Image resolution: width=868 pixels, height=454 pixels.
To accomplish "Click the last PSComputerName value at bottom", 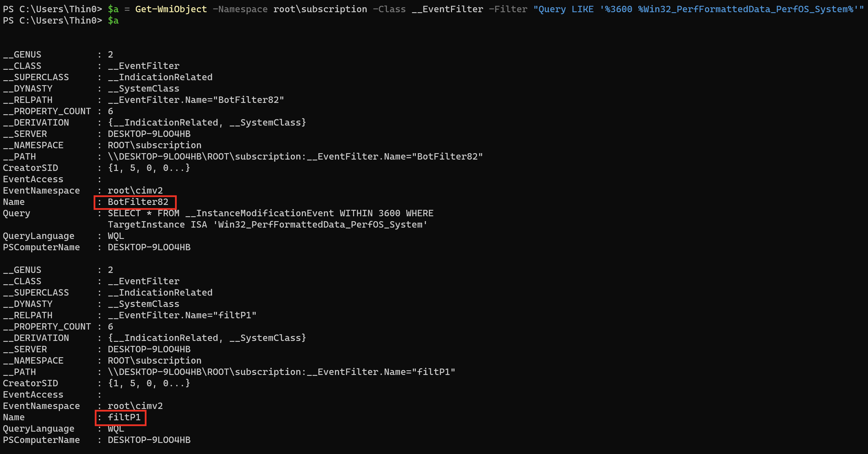I will (x=149, y=440).
